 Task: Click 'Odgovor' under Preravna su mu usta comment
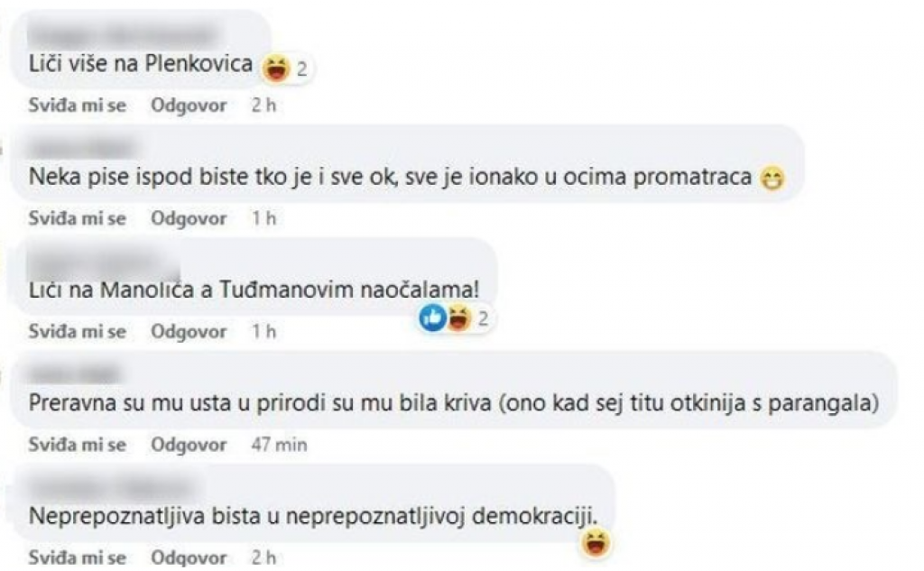[193, 444]
